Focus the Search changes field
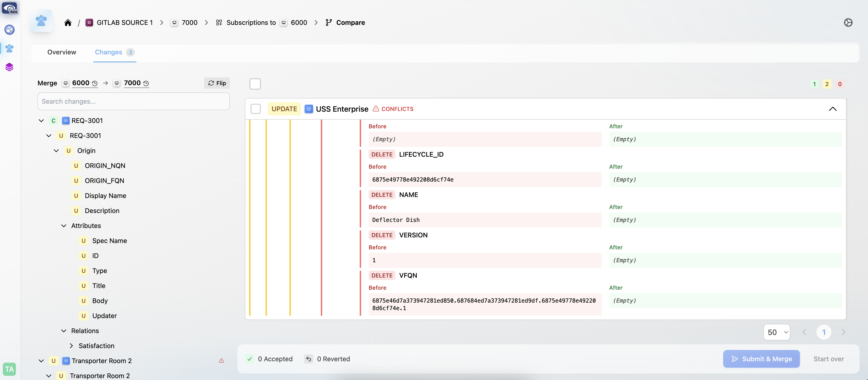Image resolution: width=868 pixels, height=380 pixels. coord(133,102)
